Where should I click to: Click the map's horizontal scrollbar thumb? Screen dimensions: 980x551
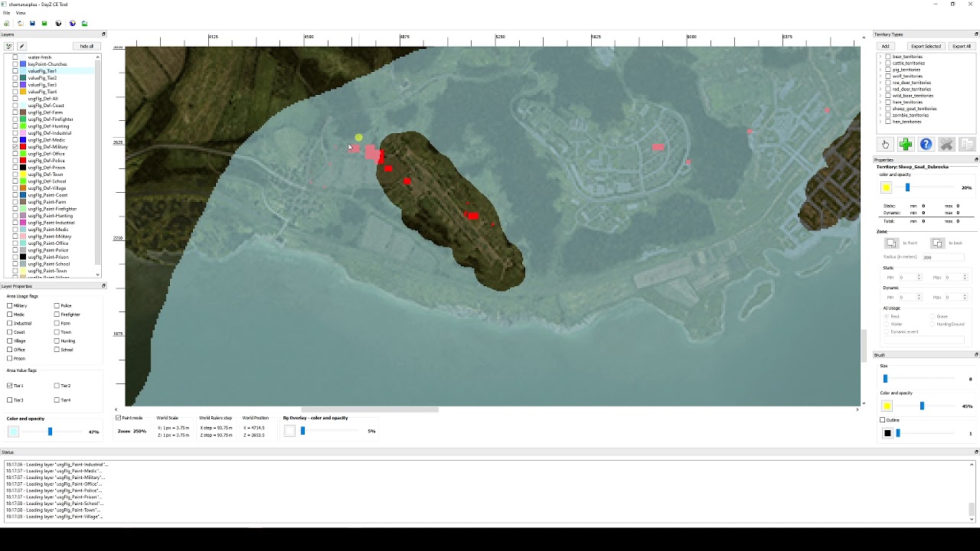pyautogui.click(x=370, y=409)
